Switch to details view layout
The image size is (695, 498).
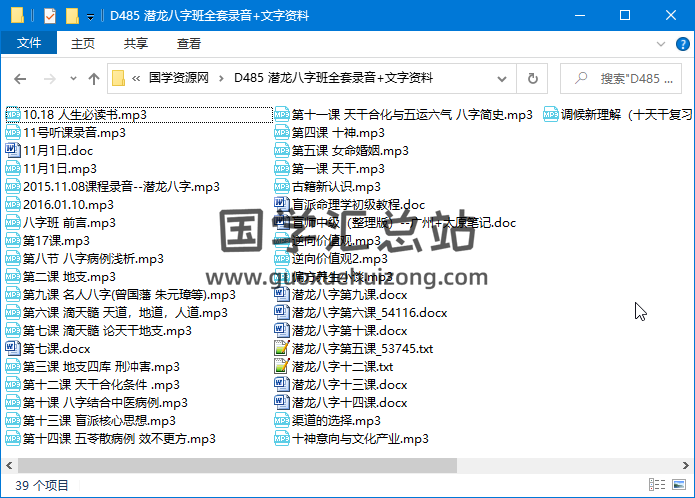[x=657, y=485]
